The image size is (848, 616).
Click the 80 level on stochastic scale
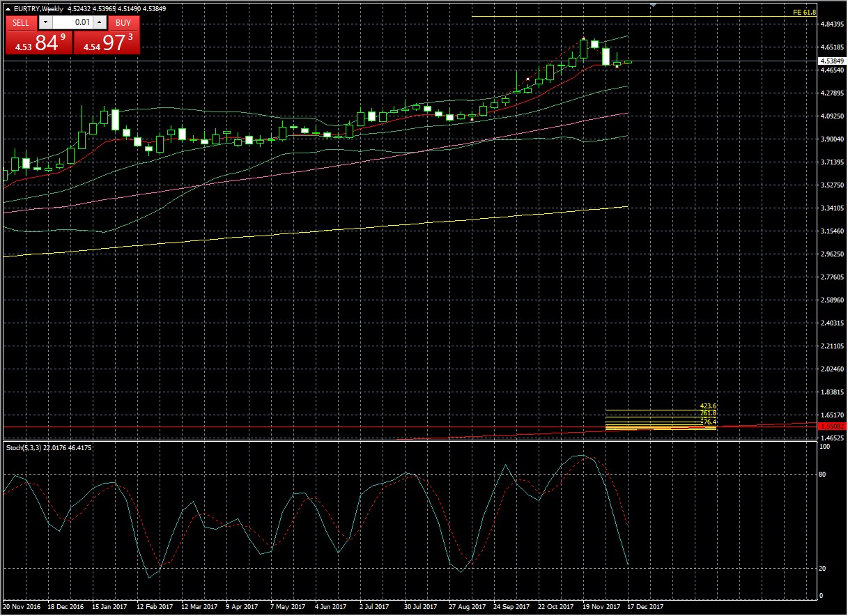coord(823,475)
